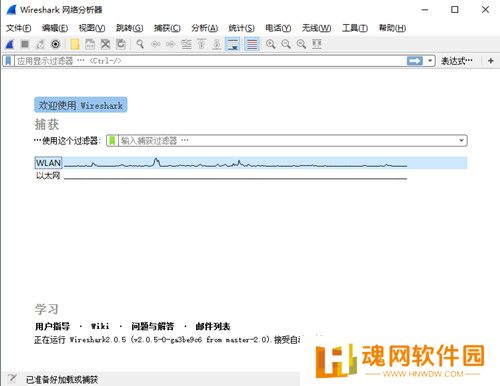Image resolution: width=500 pixels, height=386 pixels.
Task: Open the 电话(Y) menu
Action: [x=278, y=28]
